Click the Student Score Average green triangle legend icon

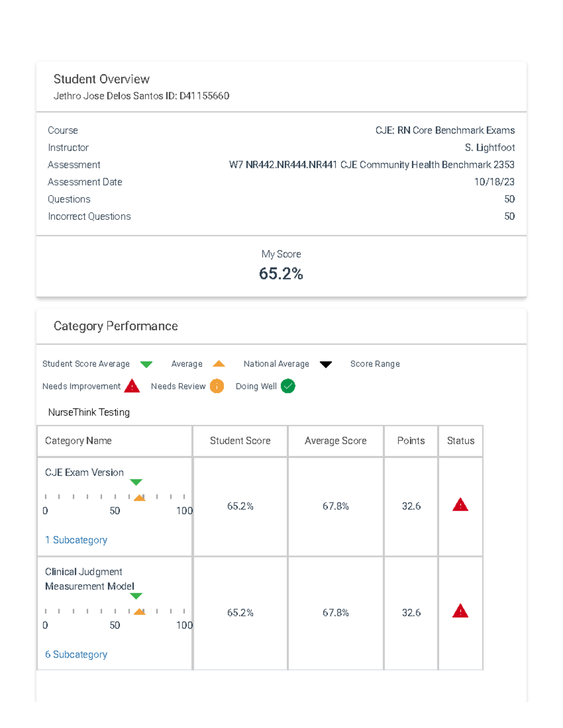click(x=146, y=364)
